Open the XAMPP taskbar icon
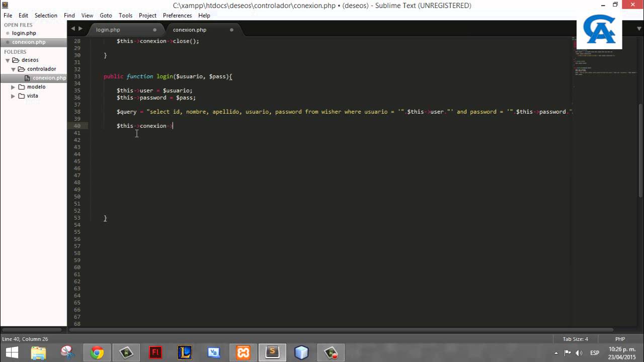This screenshot has height=362, width=644. [243, 352]
